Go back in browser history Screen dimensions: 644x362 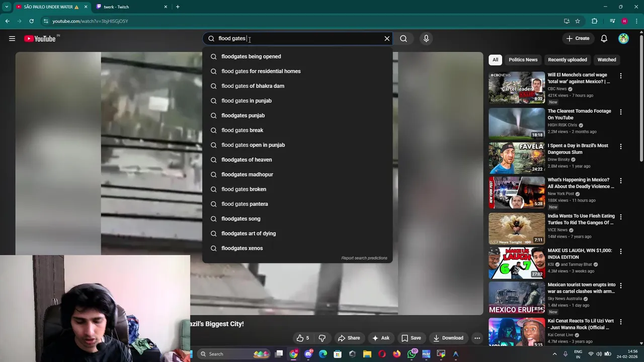click(x=8, y=21)
